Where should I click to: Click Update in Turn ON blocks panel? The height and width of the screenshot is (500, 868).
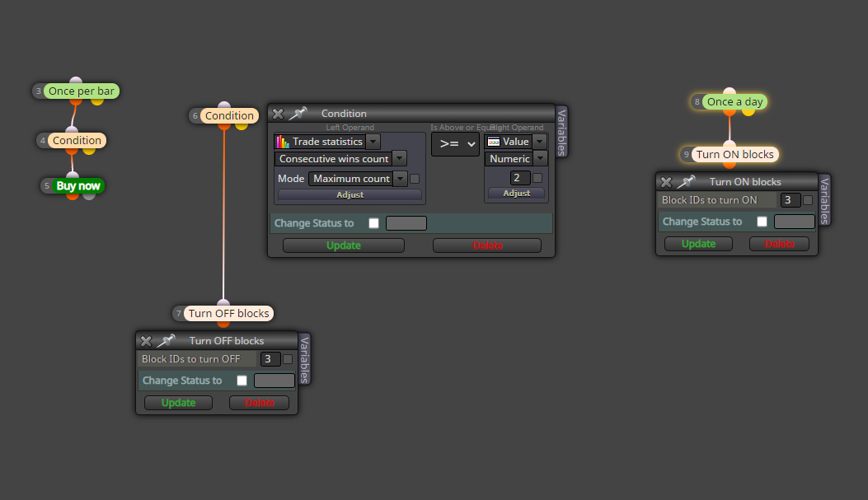(x=699, y=244)
